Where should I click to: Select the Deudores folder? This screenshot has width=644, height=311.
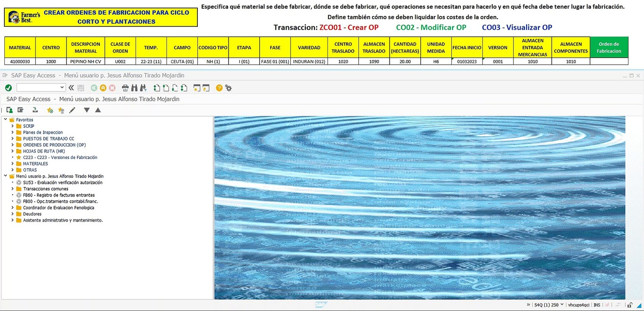[32, 214]
